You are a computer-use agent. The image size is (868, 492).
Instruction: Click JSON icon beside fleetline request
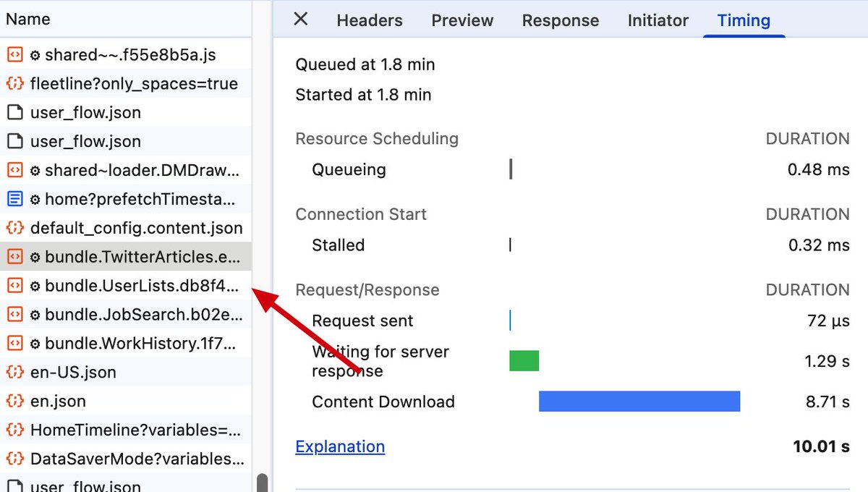(14, 84)
